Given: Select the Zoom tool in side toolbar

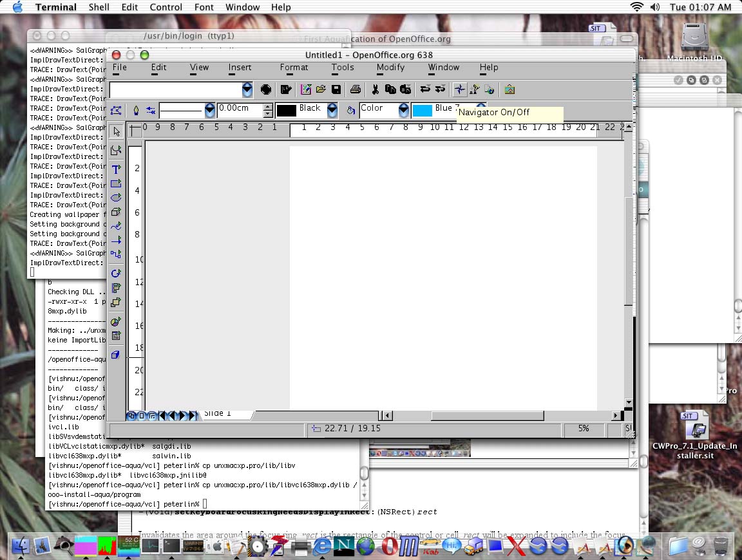Looking at the screenshot, I should [x=117, y=151].
